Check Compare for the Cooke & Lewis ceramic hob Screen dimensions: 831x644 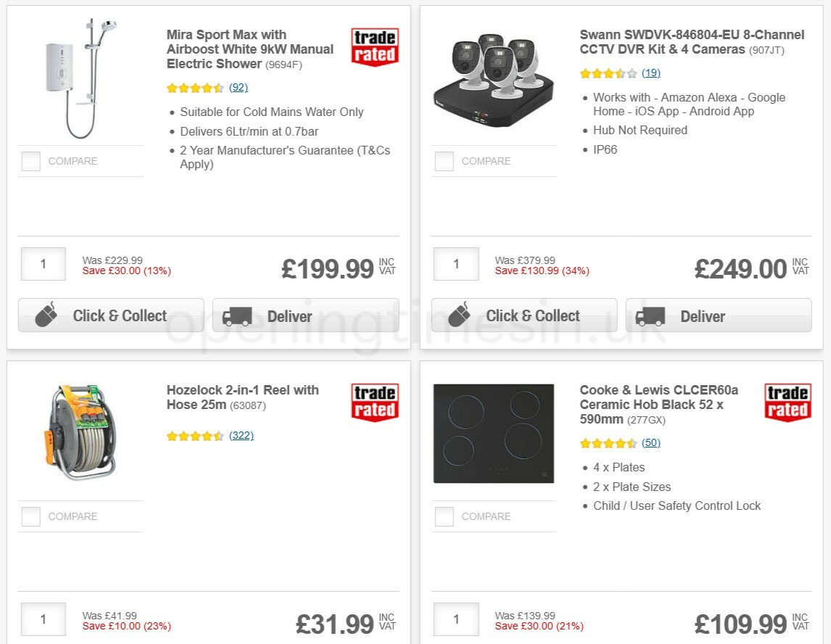[x=444, y=516]
